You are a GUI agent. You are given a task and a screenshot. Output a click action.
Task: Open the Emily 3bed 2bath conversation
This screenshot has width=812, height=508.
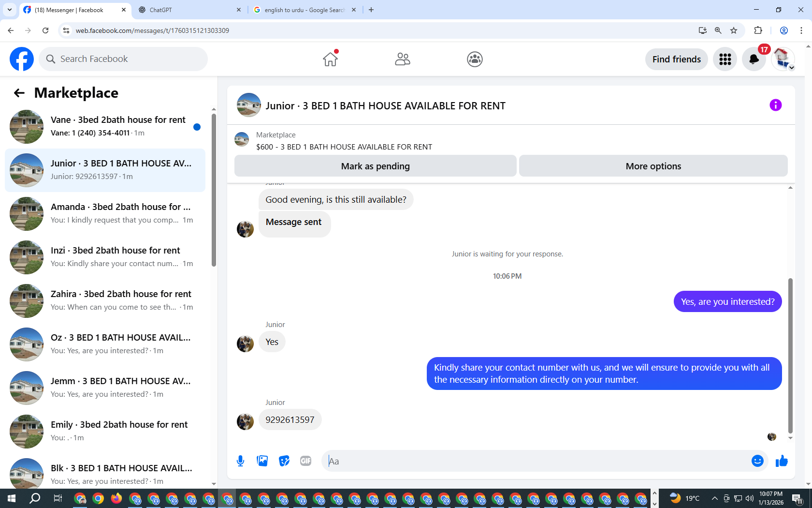(105, 432)
